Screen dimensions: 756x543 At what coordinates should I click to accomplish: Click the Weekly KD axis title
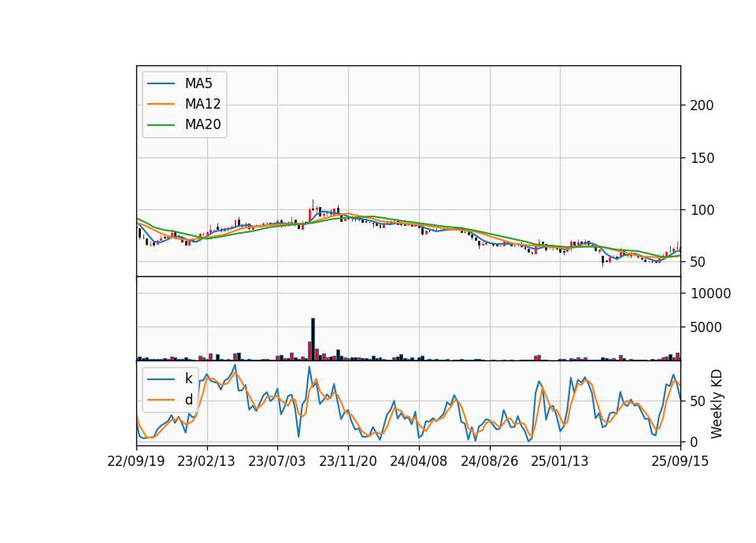(717, 404)
